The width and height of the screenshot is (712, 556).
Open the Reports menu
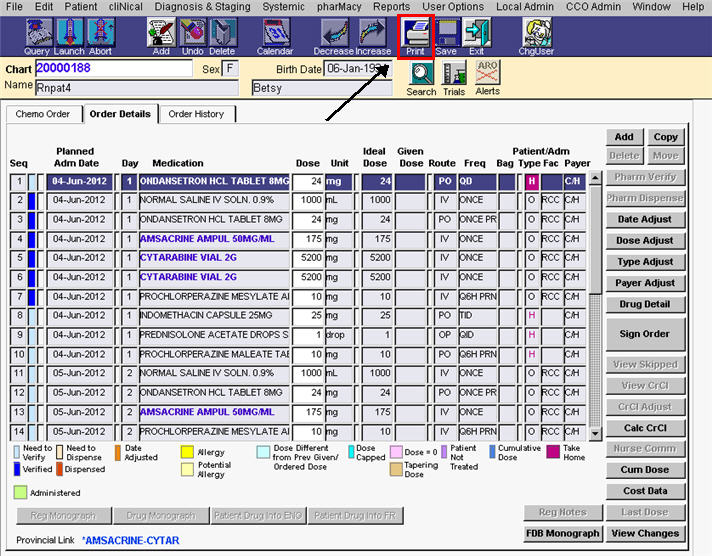(391, 7)
